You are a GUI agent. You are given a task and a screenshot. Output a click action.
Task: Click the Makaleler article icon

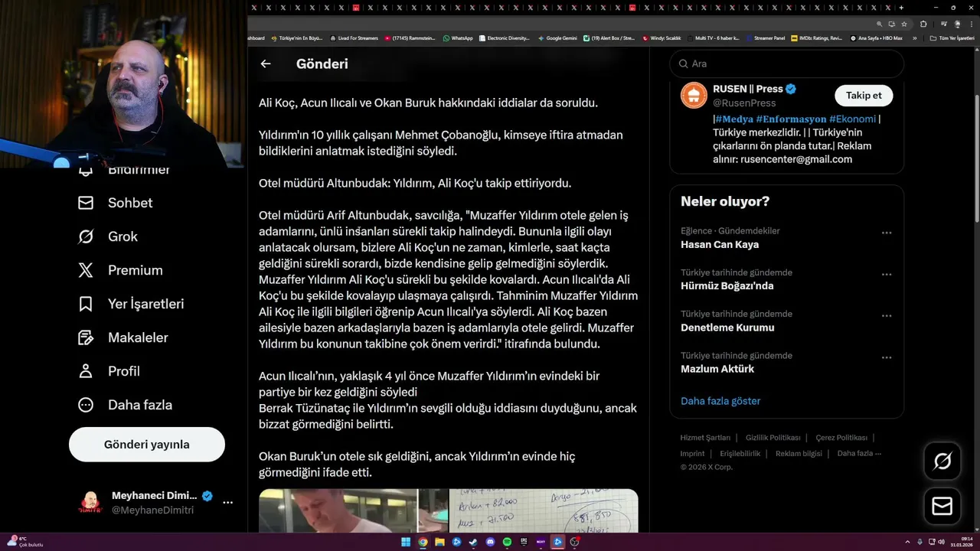point(86,337)
